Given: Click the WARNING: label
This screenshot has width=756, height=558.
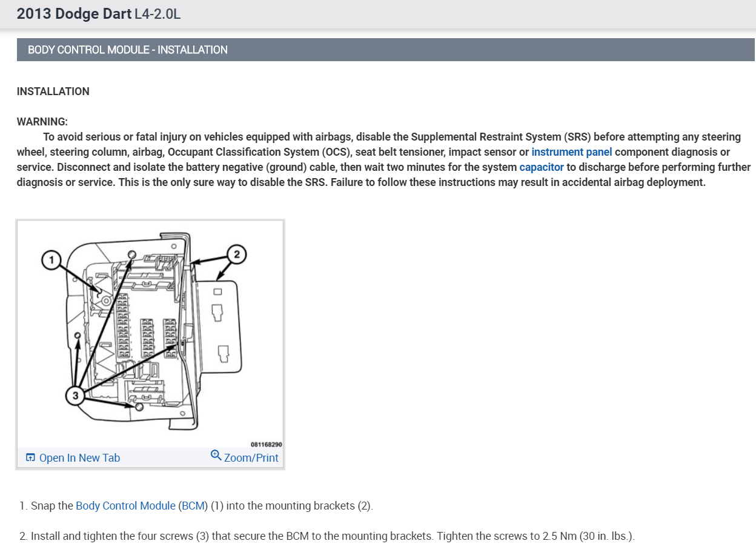Looking at the screenshot, I should click(42, 122).
